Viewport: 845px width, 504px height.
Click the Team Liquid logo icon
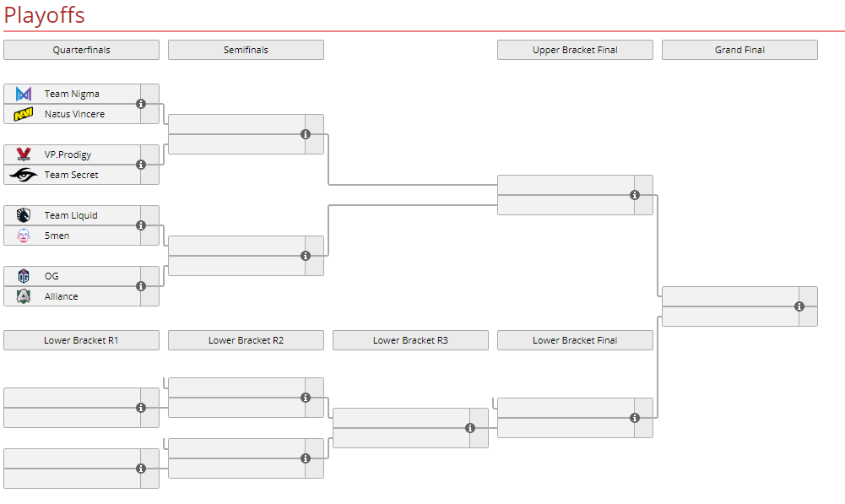[24, 215]
